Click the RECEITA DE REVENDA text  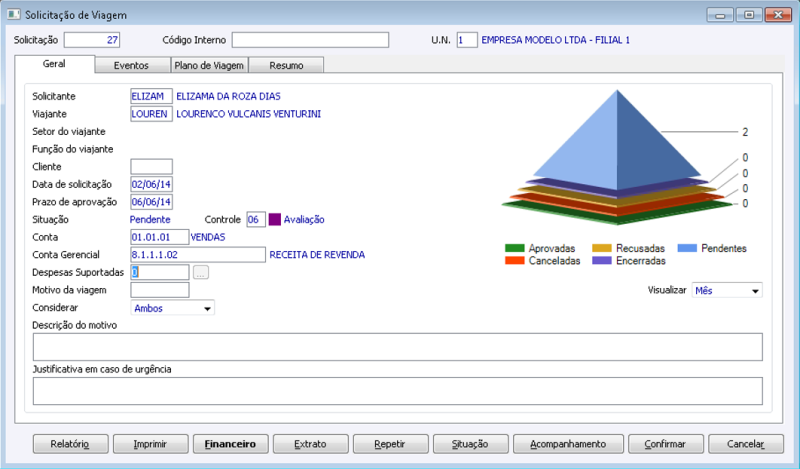tap(317, 255)
